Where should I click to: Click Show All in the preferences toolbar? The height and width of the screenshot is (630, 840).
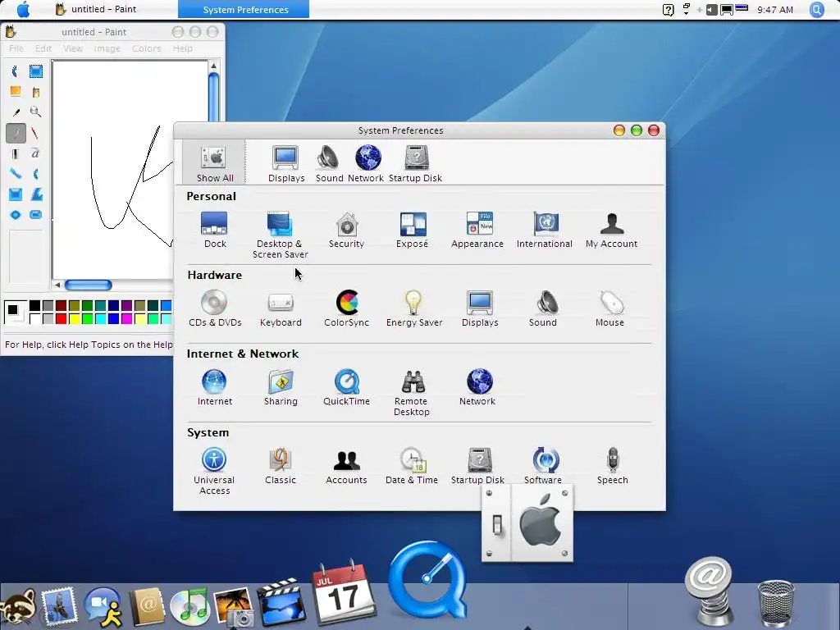214,163
